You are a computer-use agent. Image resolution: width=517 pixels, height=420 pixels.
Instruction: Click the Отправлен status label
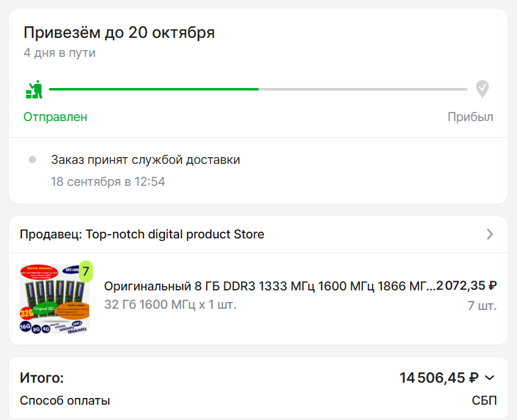tap(56, 117)
